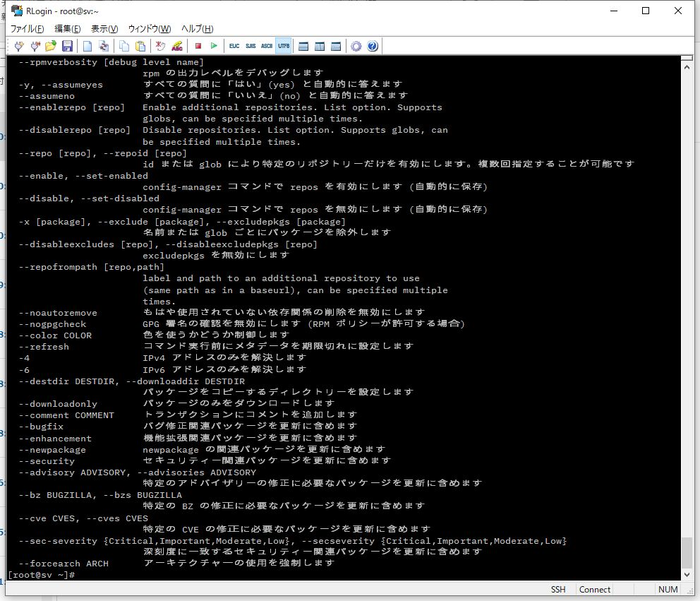Click the --enablerepo [repo] text
The image size is (700, 601).
(x=71, y=107)
